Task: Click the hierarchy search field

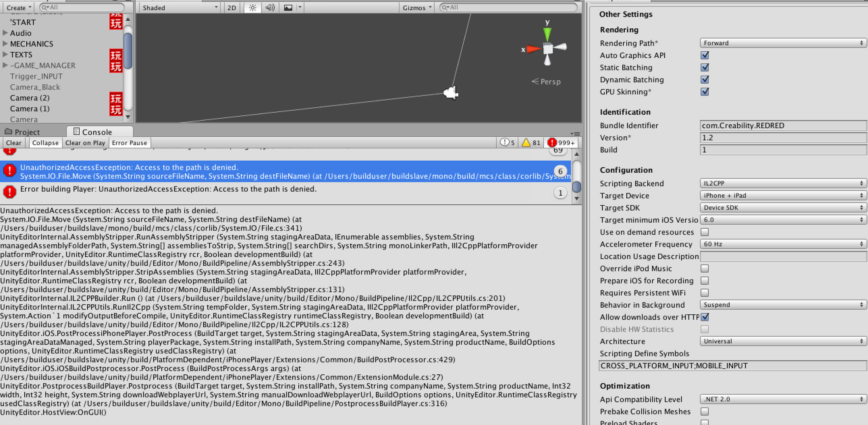Action: (82, 7)
